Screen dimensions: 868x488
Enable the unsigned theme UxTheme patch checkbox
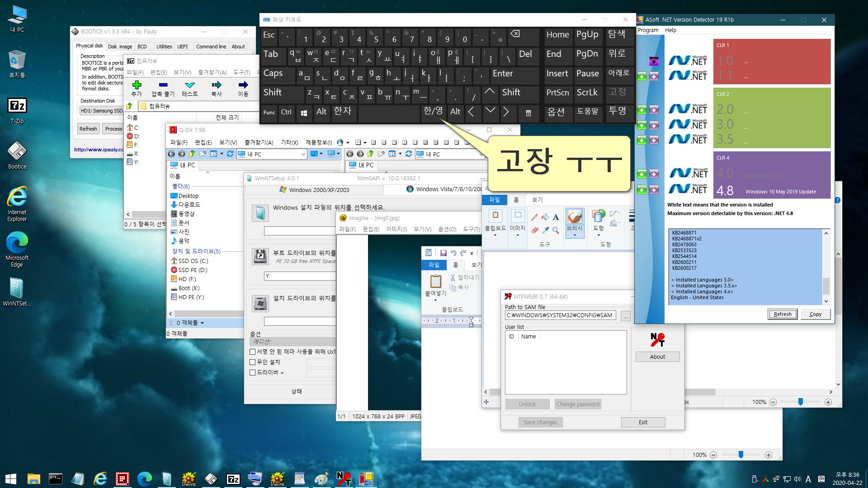tap(253, 352)
